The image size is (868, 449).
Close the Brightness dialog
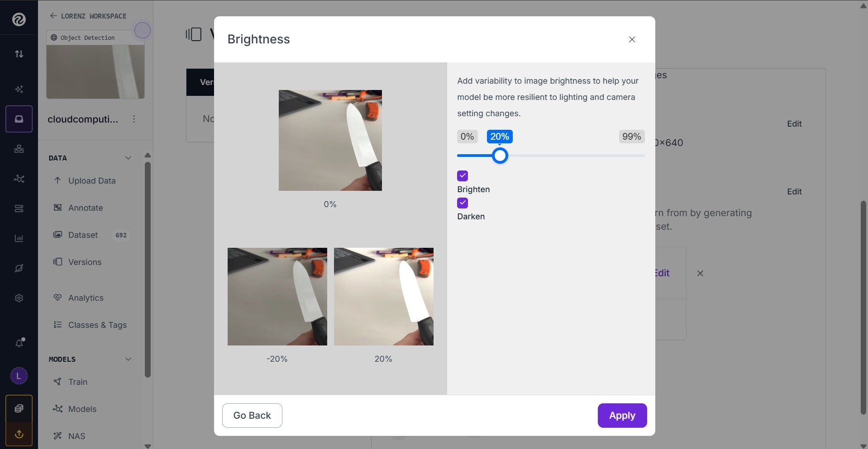tap(632, 39)
